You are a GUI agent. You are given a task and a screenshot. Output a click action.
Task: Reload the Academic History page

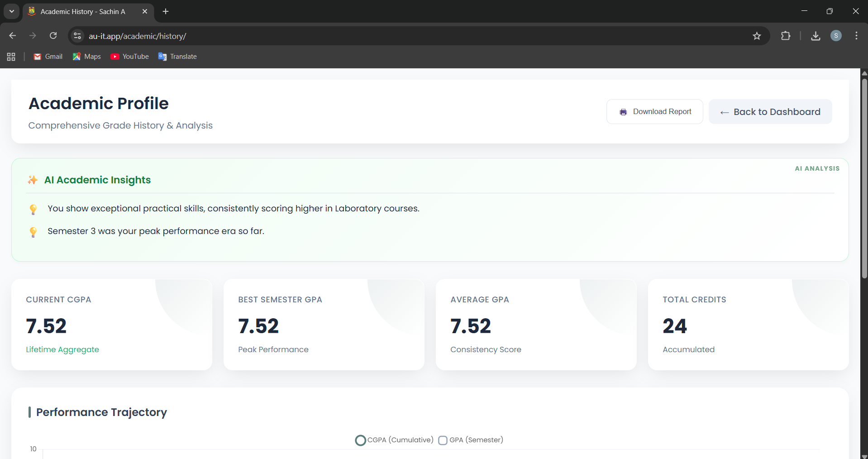click(x=53, y=36)
